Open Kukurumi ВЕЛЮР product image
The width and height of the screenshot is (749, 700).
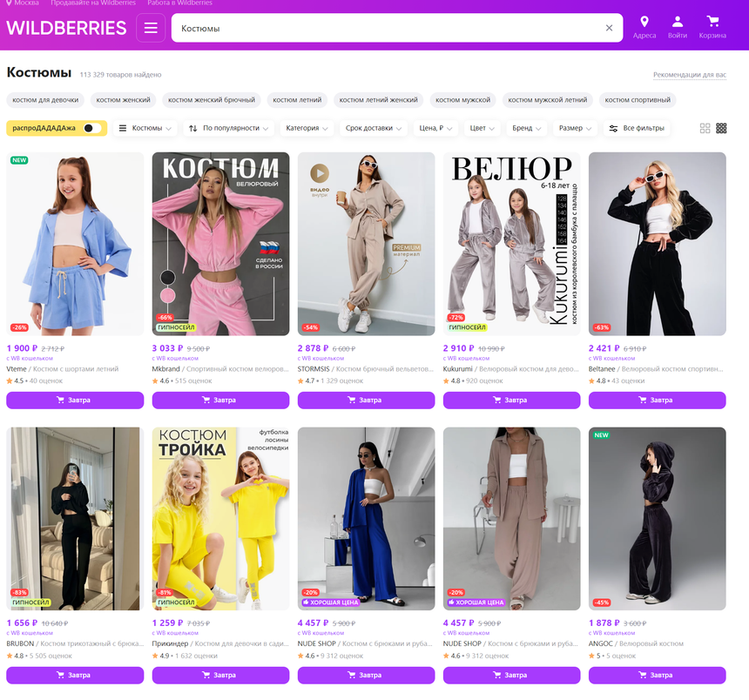(x=511, y=244)
